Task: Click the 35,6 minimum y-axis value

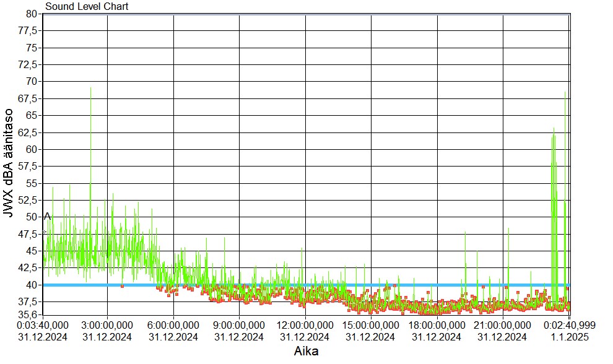Action: [30, 314]
